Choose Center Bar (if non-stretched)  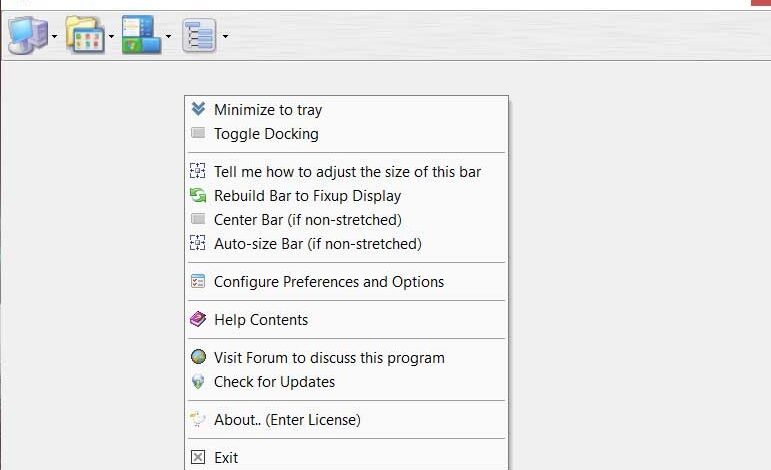pos(307,220)
